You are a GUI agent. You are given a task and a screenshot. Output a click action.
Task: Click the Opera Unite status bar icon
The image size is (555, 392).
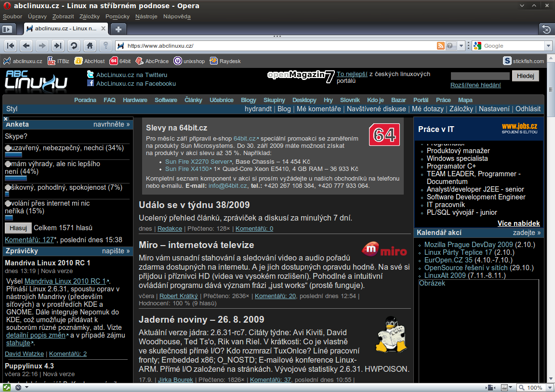18,387
